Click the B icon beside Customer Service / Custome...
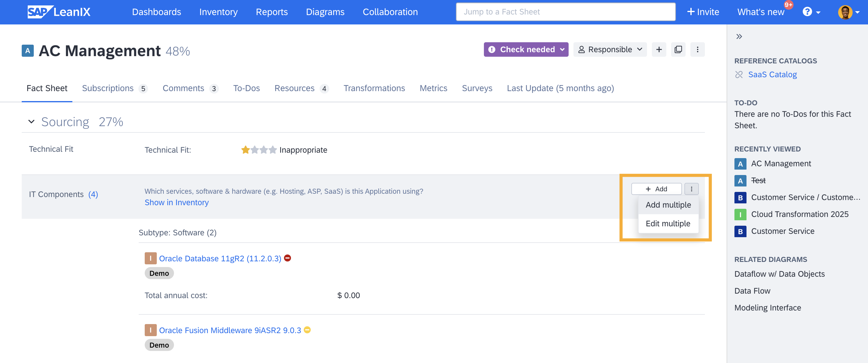Image resolution: width=868 pixels, height=363 pixels. [x=740, y=198]
